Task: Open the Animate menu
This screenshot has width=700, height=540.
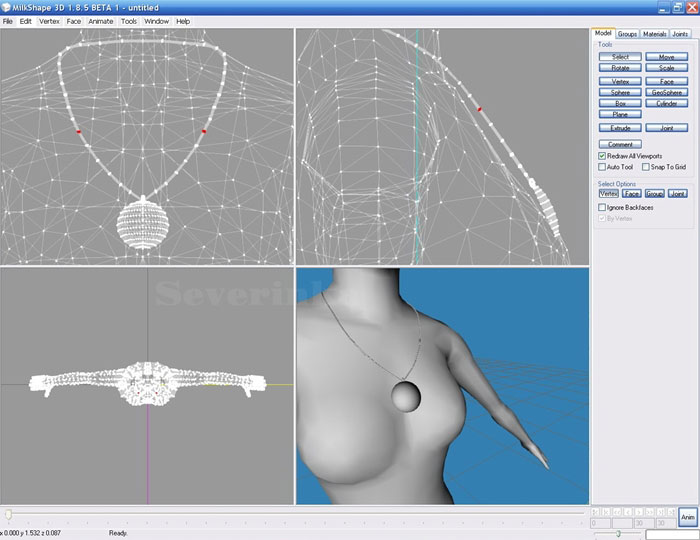Action: (101, 21)
